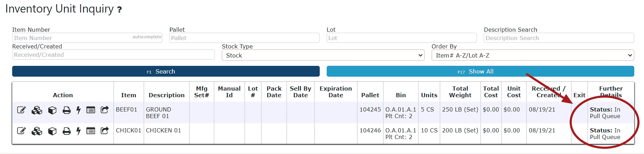Click the stacked cubes icon for CHICK01
The image size is (644, 154).
click(x=36, y=131)
